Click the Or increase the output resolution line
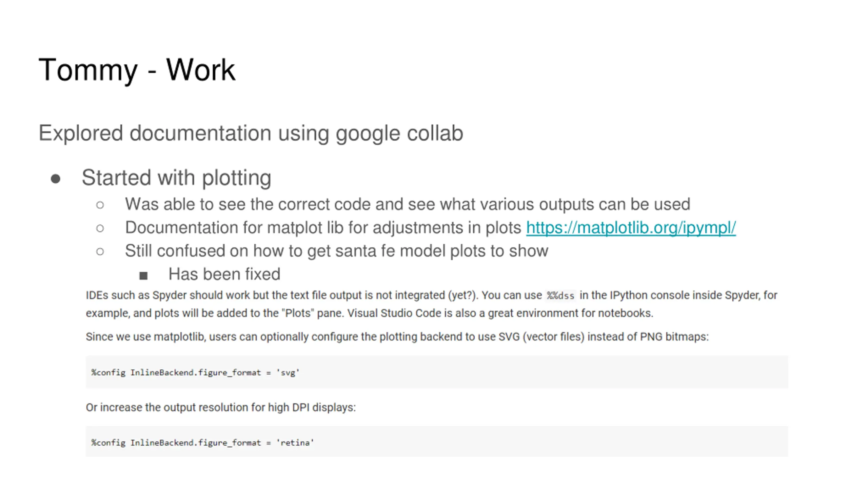Screen dimensions: 868x488 (221, 407)
